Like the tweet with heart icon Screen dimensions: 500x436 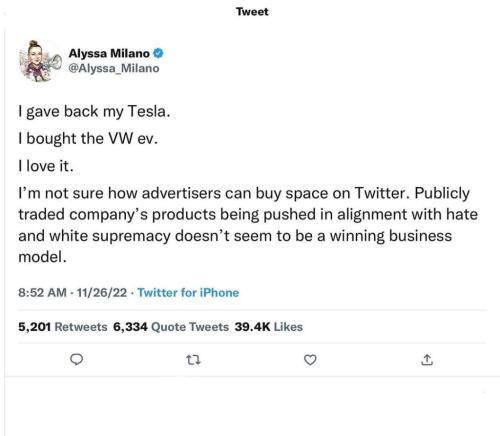tap(310, 360)
